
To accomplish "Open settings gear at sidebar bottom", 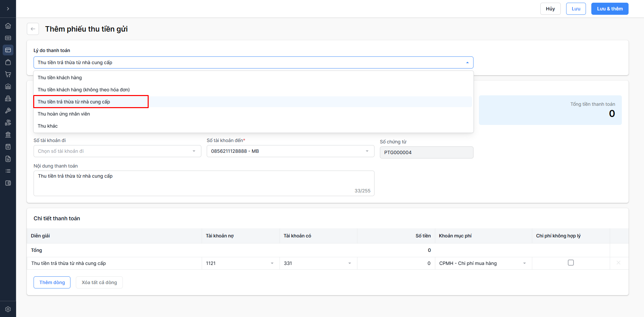I will 8,309.
